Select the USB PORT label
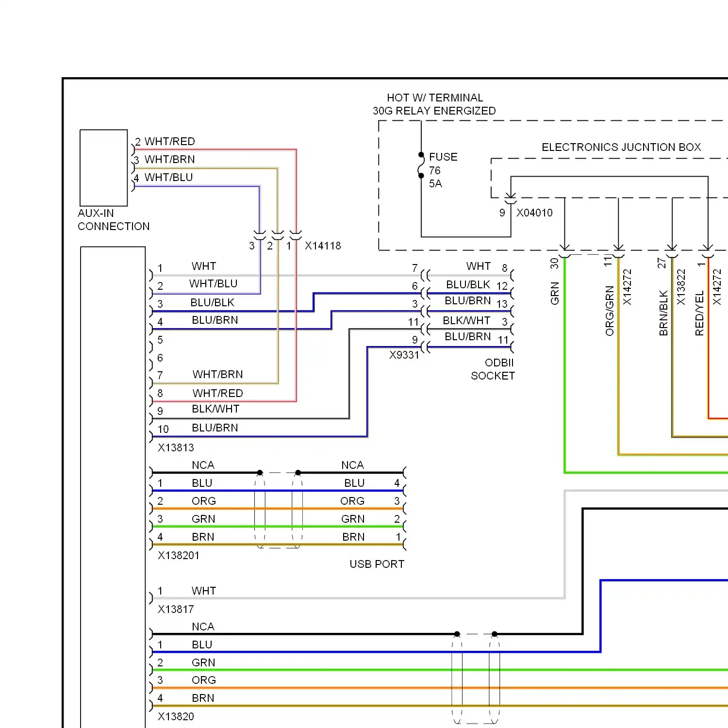This screenshot has height=728, width=728. point(377,564)
